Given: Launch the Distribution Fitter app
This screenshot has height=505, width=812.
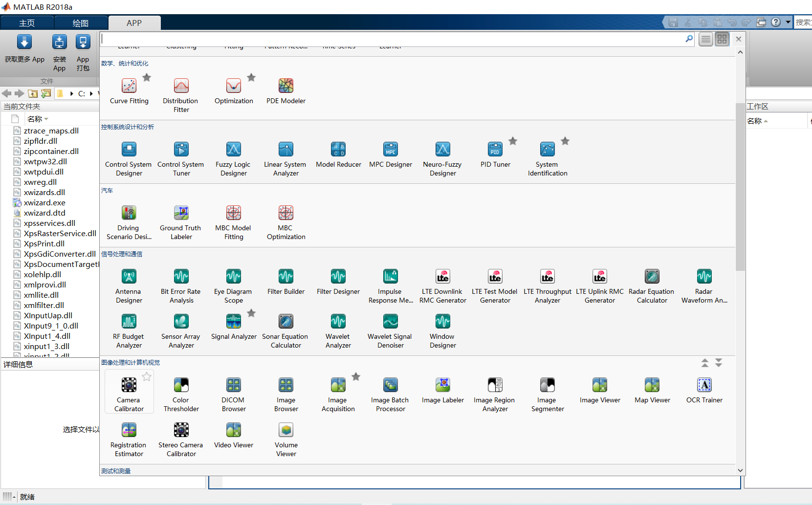Looking at the screenshot, I should (x=181, y=95).
